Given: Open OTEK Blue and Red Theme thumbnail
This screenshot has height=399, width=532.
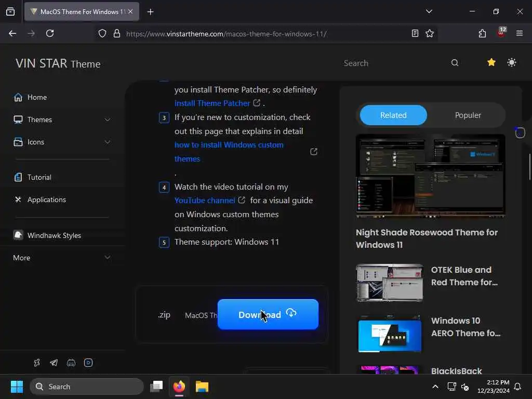Looking at the screenshot, I should [x=390, y=282].
